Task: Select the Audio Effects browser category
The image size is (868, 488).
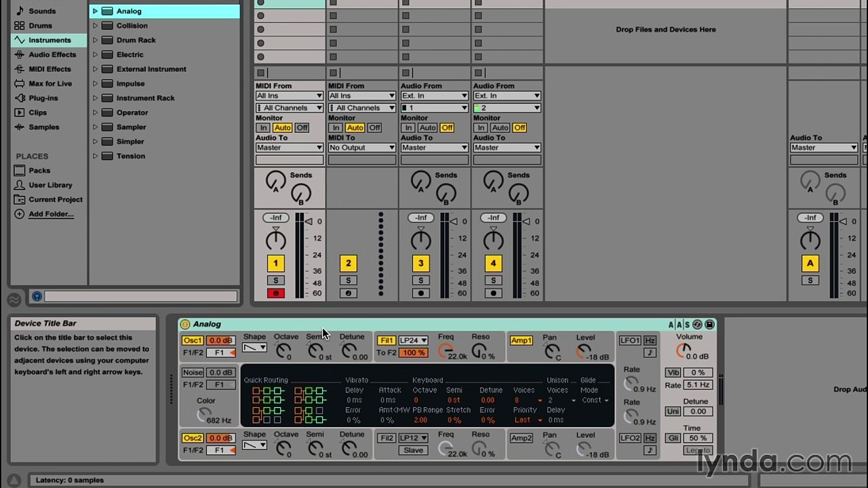Action: pyautogui.click(x=52, y=55)
